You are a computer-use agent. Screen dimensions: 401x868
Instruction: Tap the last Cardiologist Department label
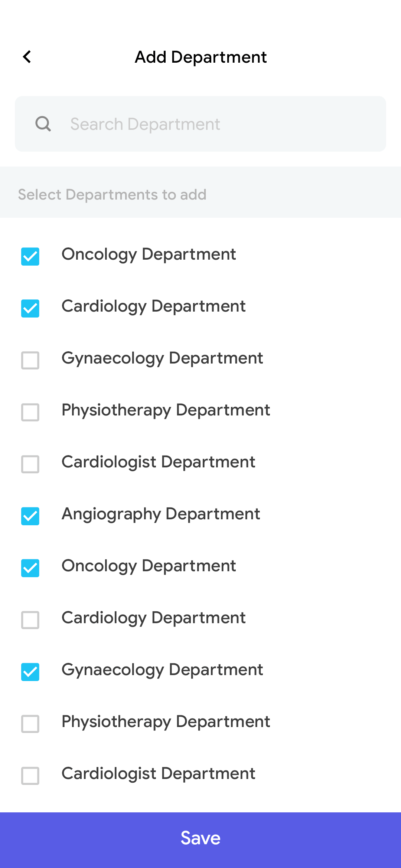(158, 774)
